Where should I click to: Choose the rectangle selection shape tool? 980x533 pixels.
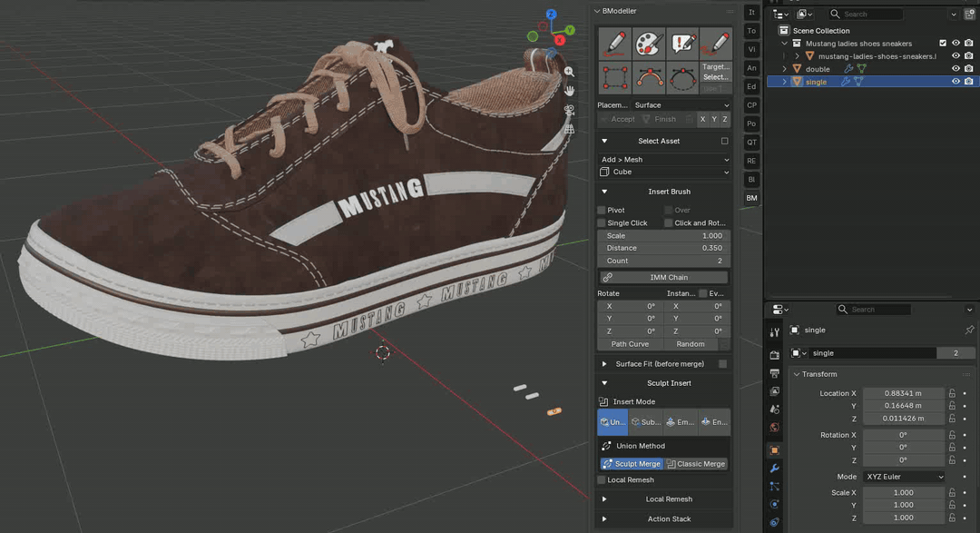click(615, 78)
